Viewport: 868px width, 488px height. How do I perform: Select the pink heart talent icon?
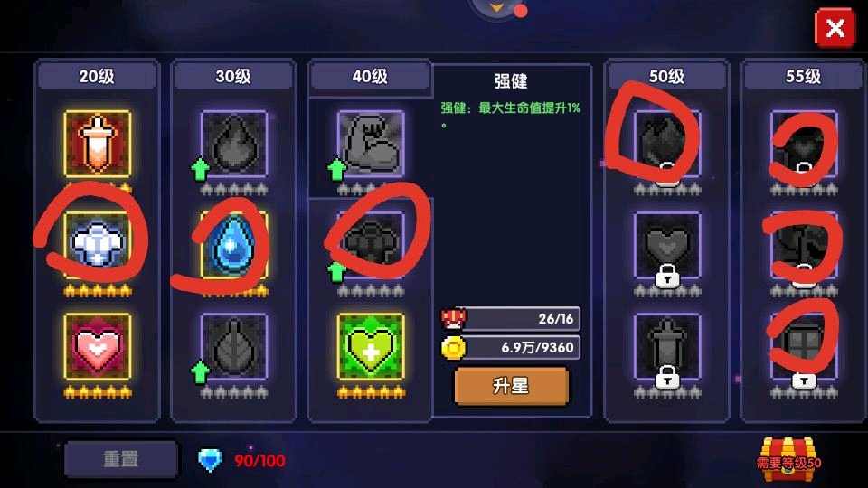pyautogui.click(x=98, y=347)
